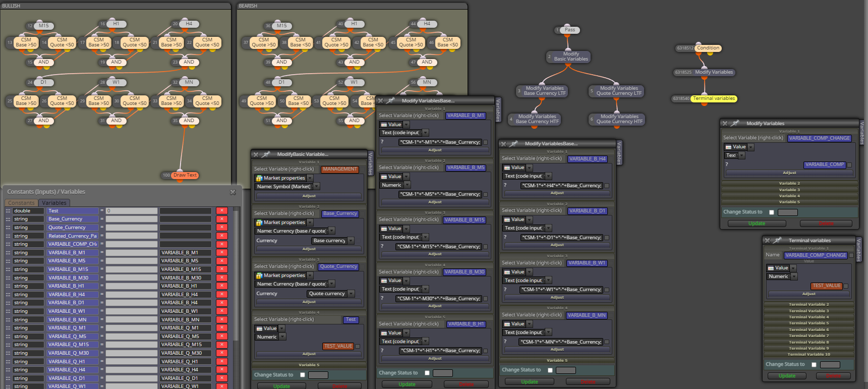Pick status color swatch in Modify Variables dialog
This screenshot has height=389, width=868.
coord(788,212)
